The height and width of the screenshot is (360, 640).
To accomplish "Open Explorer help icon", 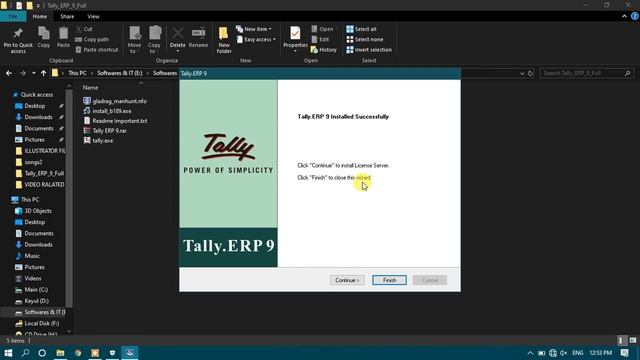I will [635, 16].
